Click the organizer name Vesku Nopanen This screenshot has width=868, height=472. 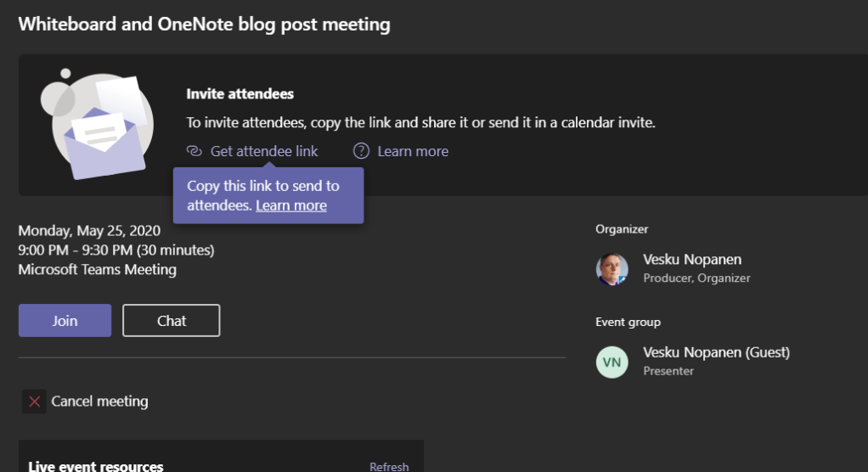pos(692,260)
